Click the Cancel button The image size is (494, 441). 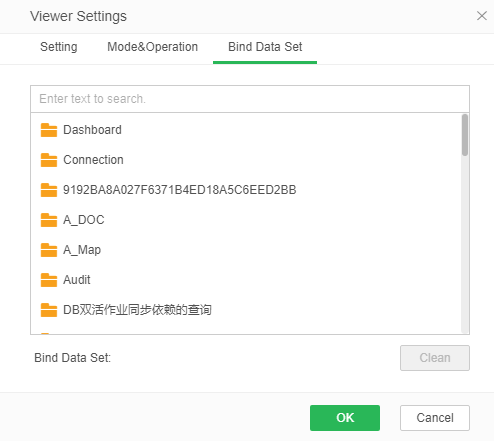(435, 418)
